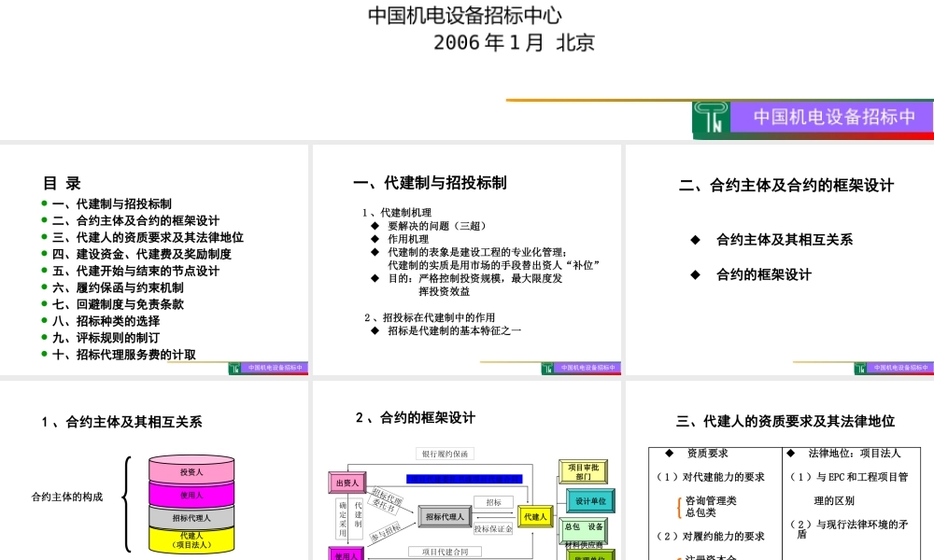Click the line 代建制的表象是建设工程的专业化管理
934x560 pixels.
(478, 252)
